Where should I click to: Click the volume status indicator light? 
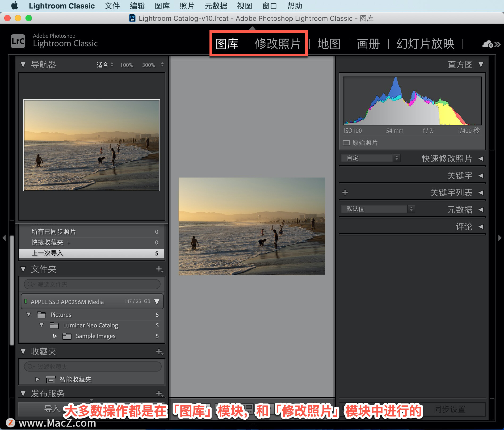click(26, 301)
